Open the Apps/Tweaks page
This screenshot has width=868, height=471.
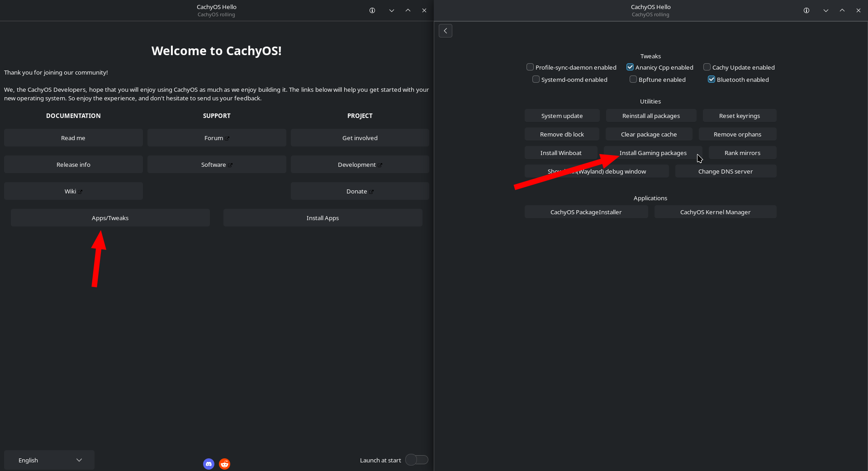pyautogui.click(x=110, y=218)
